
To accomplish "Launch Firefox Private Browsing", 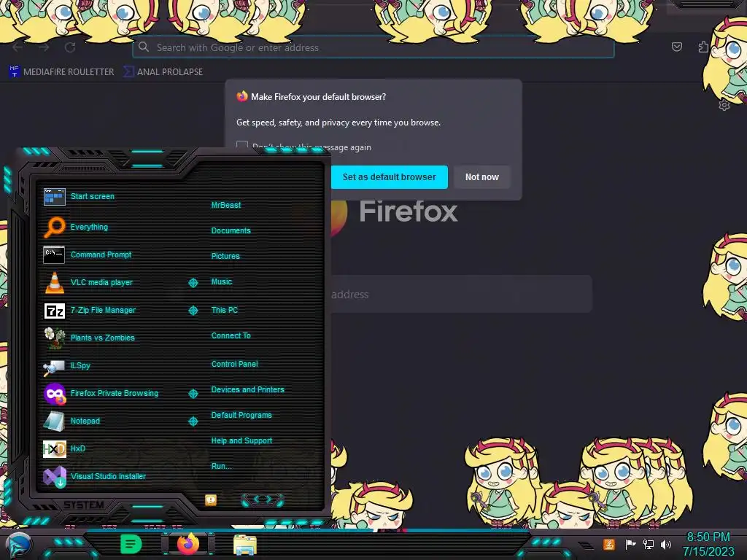I will click(101, 393).
